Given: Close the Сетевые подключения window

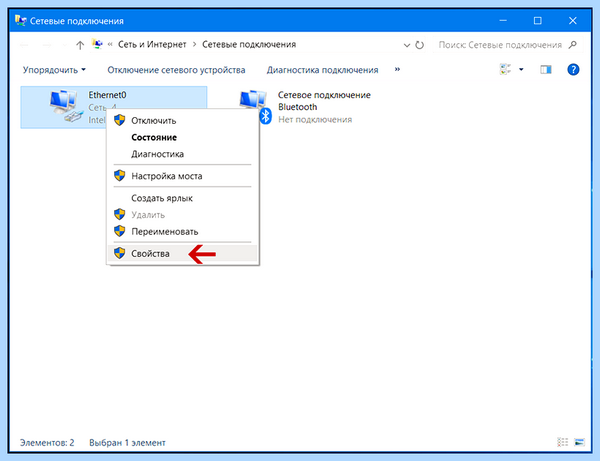Looking at the screenshot, I should click(572, 20).
